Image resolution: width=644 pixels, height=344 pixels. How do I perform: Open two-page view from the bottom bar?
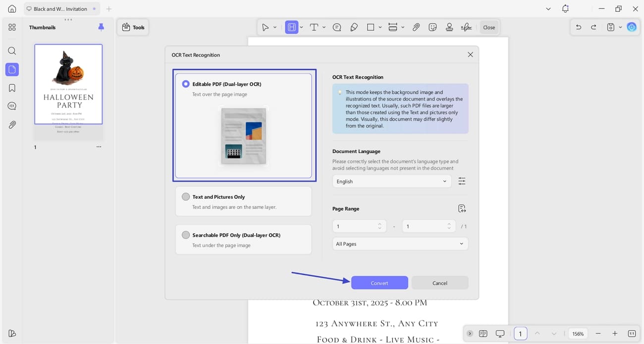pyautogui.click(x=483, y=334)
